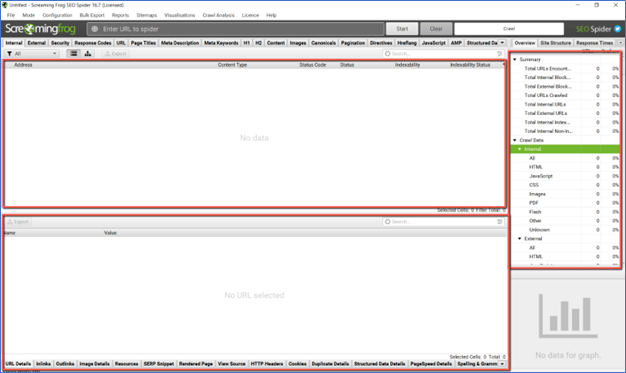Select the Hreflang tab
The width and height of the screenshot is (626, 373).
pyautogui.click(x=407, y=43)
